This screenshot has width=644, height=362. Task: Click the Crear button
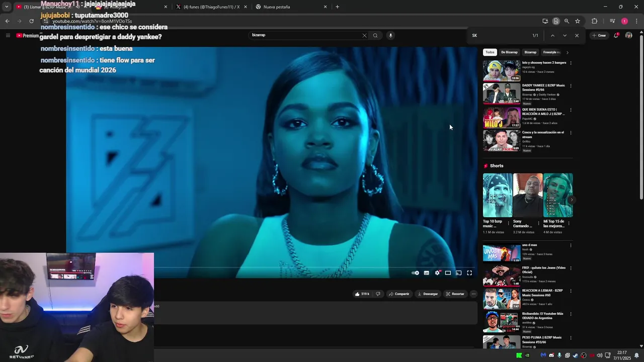599,35
